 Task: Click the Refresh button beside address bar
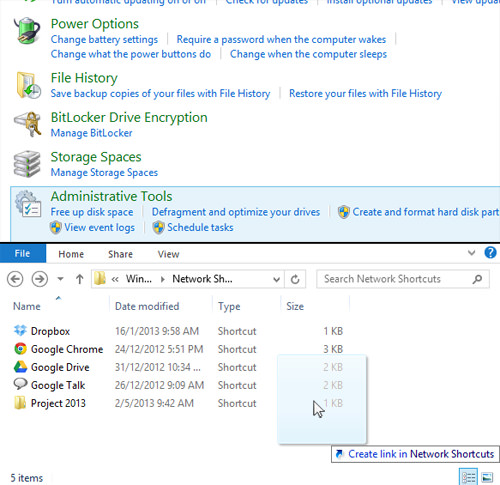(295, 279)
